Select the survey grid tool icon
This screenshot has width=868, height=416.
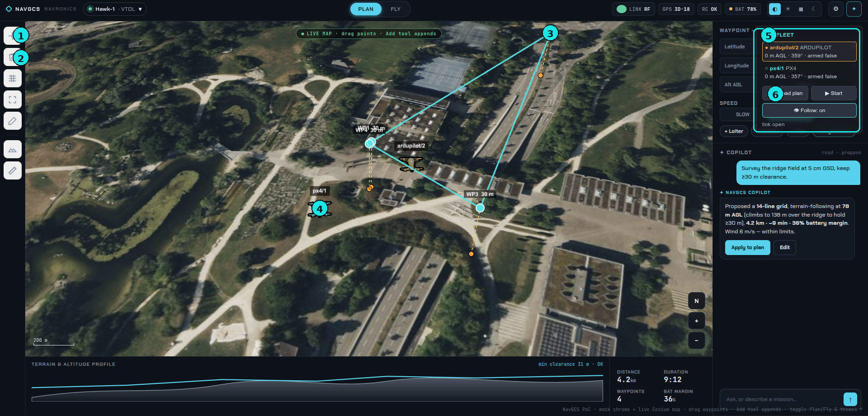click(x=12, y=78)
